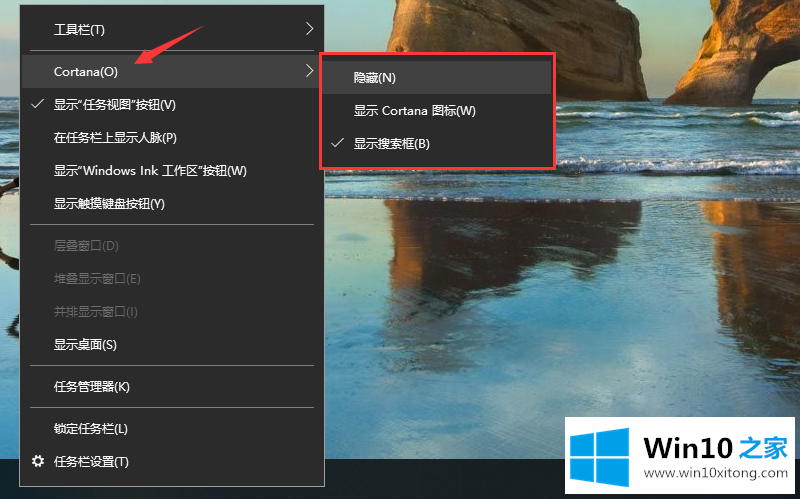Choose 显示 Cortana 图标(W)

[x=414, y=111]
